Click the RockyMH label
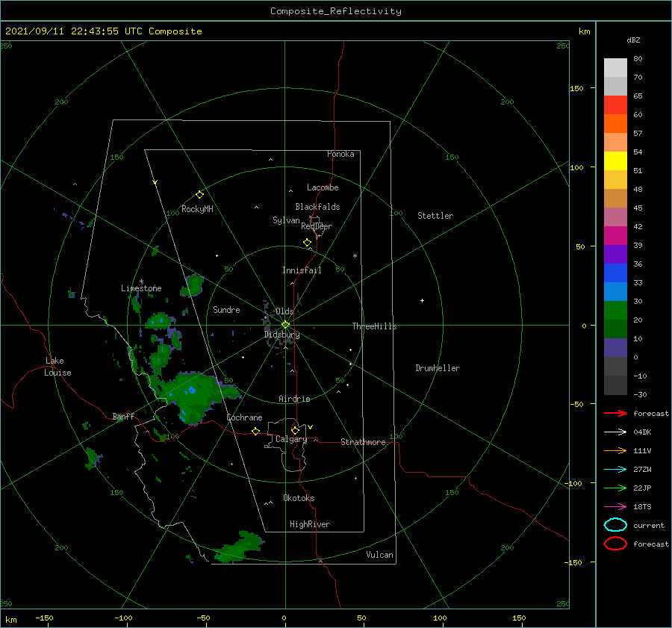This screenshot has height=628, width=672. pos(197,209)
